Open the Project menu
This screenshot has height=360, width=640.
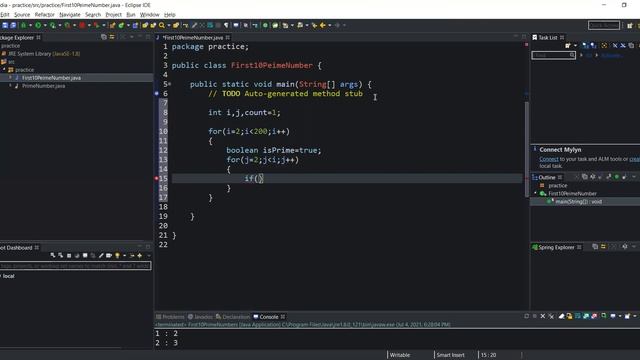[x=113, y=15]
